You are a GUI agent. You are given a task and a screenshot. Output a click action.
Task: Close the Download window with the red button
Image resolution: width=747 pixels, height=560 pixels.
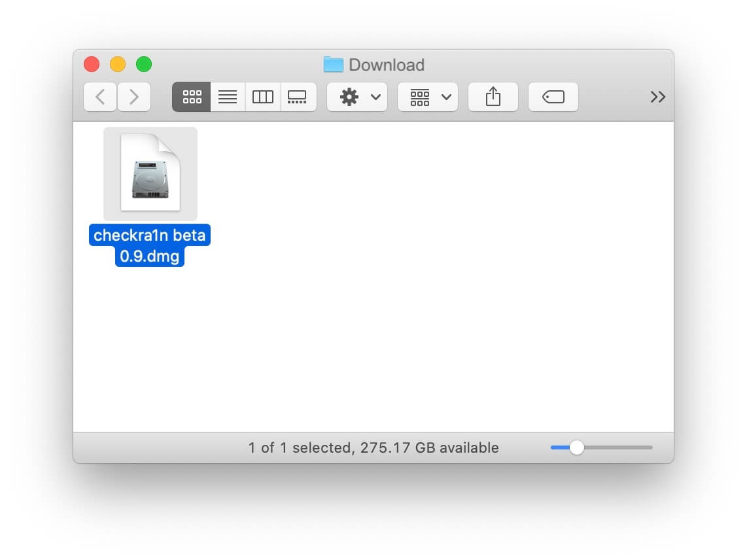(92, 64)
